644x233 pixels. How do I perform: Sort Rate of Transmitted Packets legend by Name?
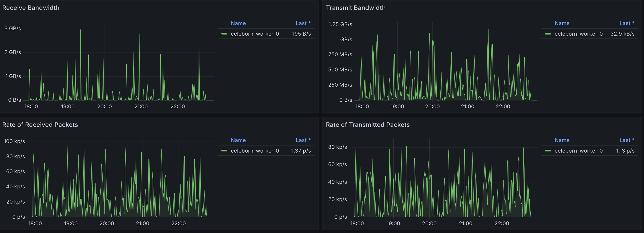[x=562, y=140]
